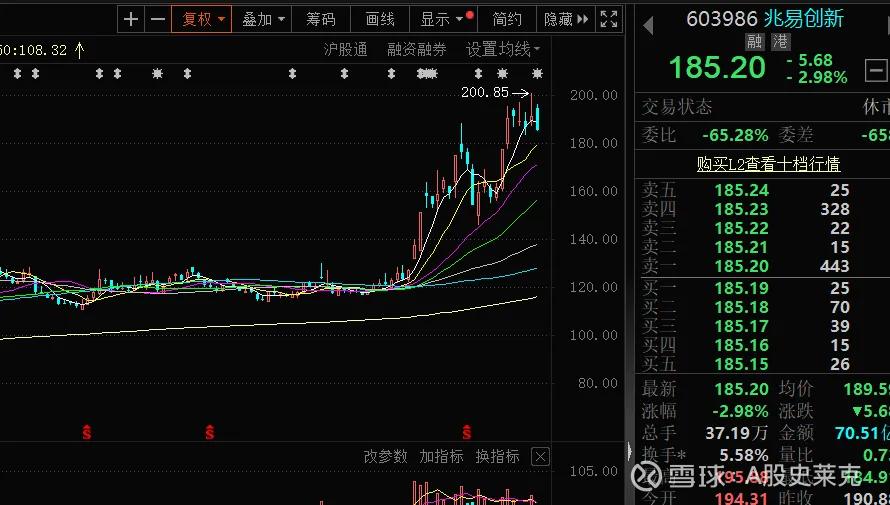
Task: Open the 叠加 dropdown
Action: 262,20
